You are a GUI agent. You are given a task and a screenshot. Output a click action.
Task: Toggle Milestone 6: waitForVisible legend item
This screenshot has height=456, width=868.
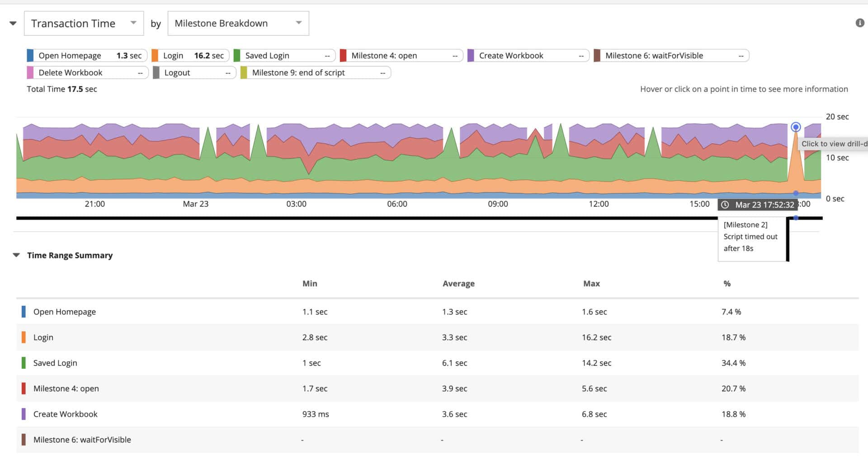(671, 56)
